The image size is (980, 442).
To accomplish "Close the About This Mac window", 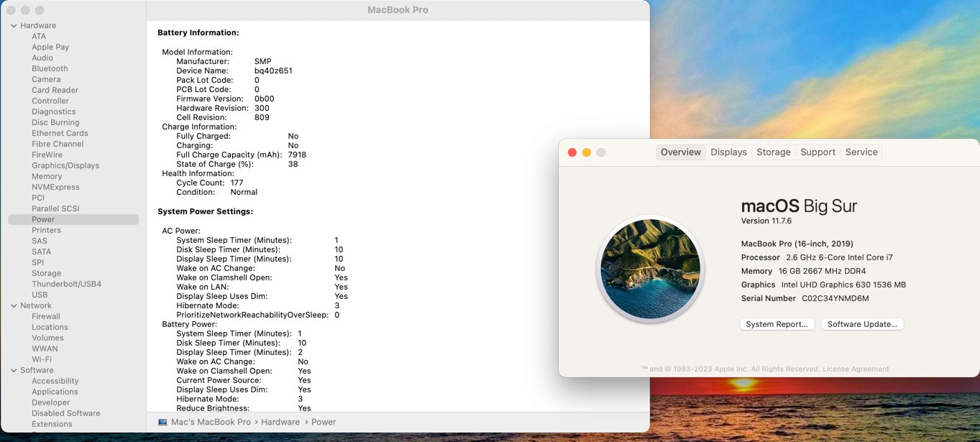I will [572, 152].
